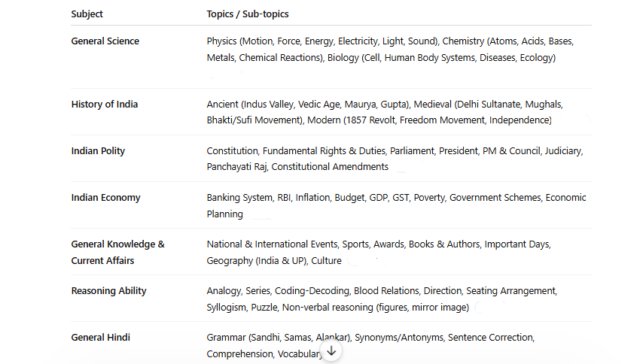Click Panchayati Raj, Constitutional Amendments text
Image resolution: width=643 pixels, height=364 pixels.
click(297, 167)
